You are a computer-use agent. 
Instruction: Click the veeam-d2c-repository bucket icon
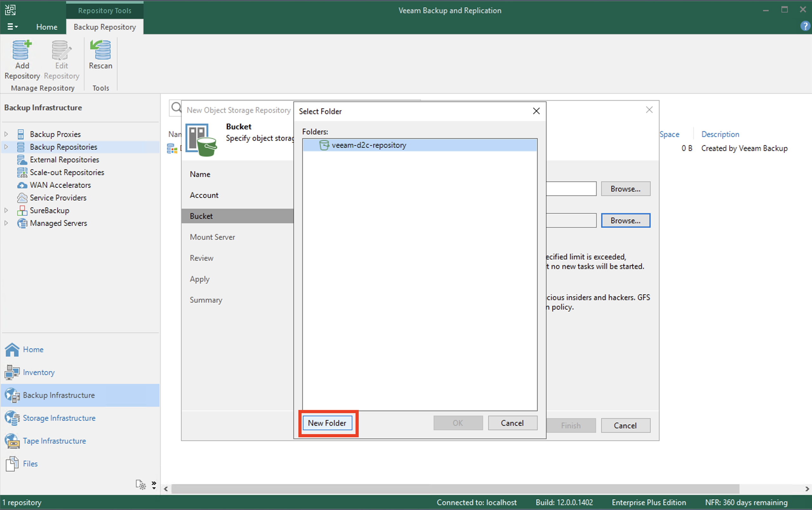(324, 145)
